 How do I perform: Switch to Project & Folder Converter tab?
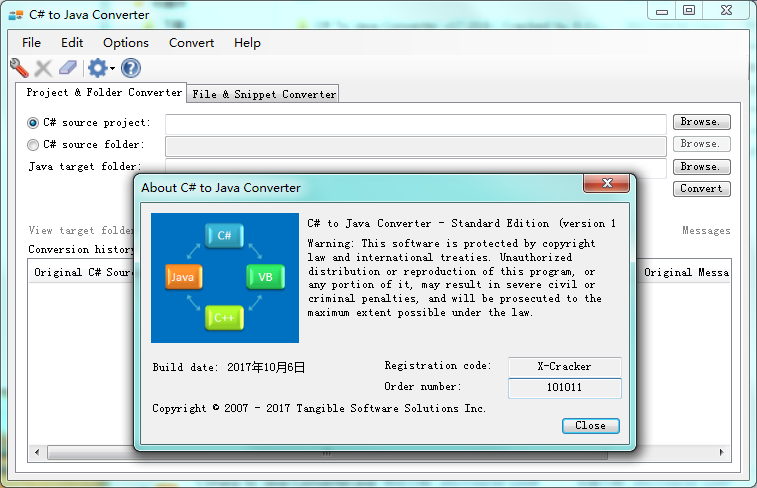[101, 92]
